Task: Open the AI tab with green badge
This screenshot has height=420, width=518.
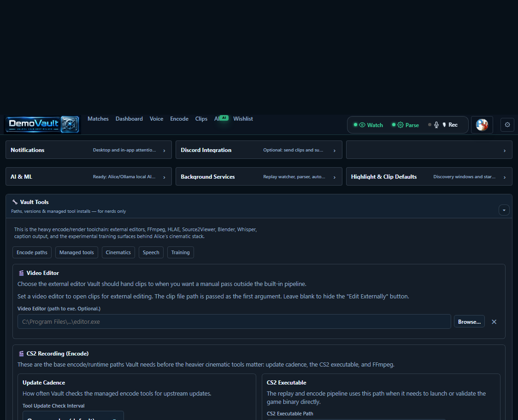Action: click(221, 118)
